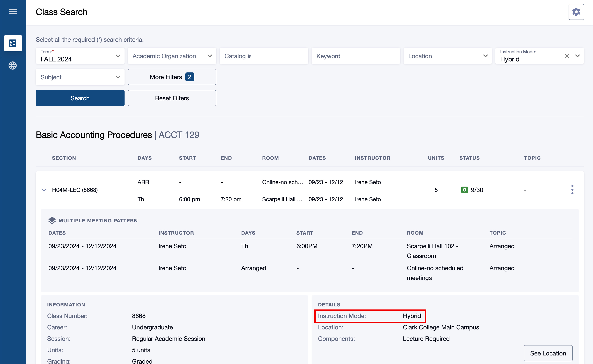Click the Reset Filters button
Image resolution: width=593 pixels, height=364 pixels.
point(172,98)
